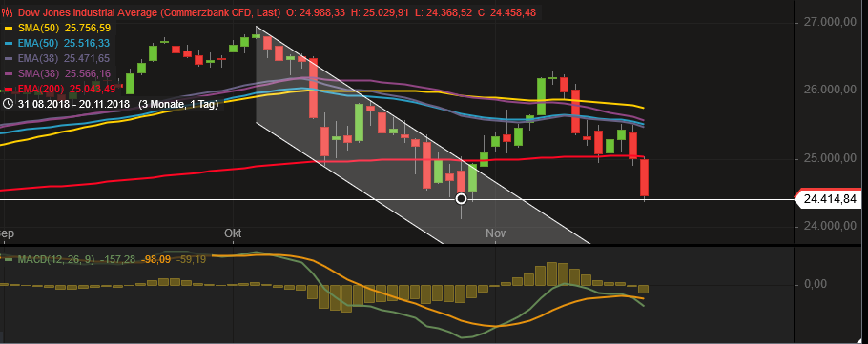Select the Dow Jones Industrial Average chart title
The image size is (868, 344).
pyautogui.click(x=149, y=12)
